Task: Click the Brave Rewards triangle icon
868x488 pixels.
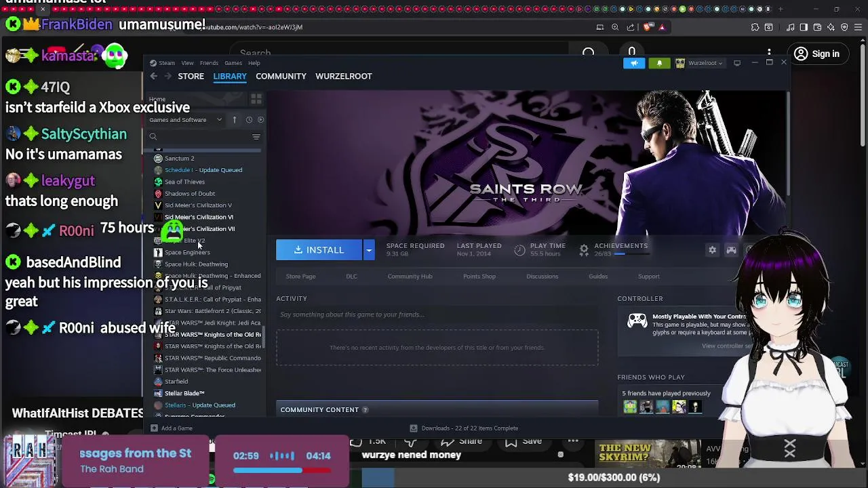Action: tap(662, 27)
